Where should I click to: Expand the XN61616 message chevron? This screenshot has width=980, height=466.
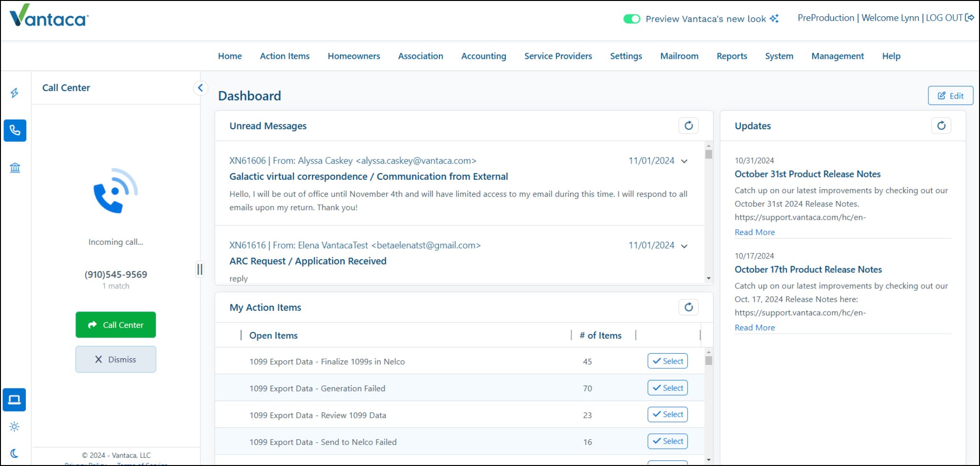point(684,246)
